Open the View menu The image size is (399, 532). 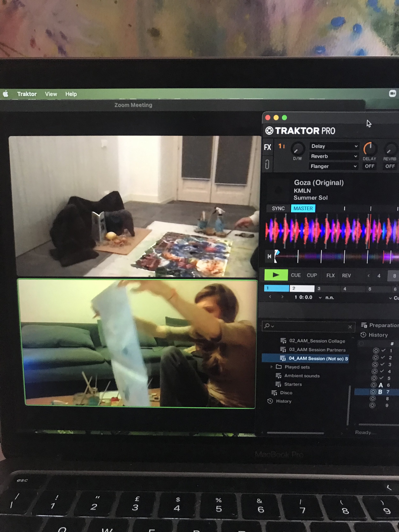(x=51, y=94)
